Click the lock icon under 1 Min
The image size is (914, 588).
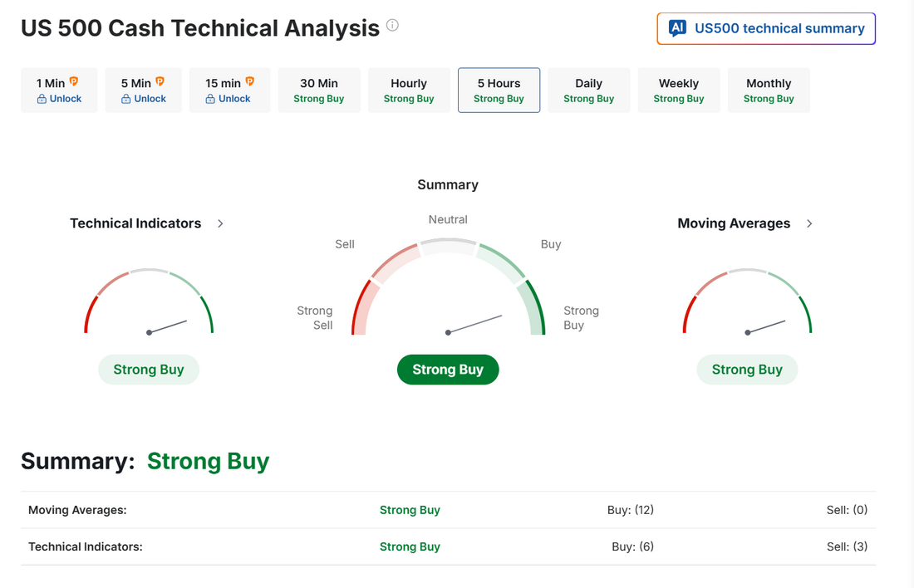point(42,99)
